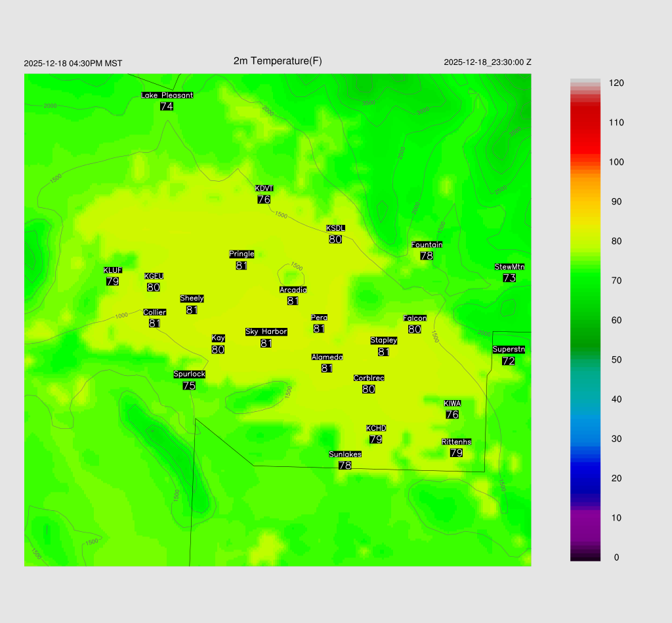Select the KLUF station label
Screen dimensions: 672x623
click(x=112, y=270)
